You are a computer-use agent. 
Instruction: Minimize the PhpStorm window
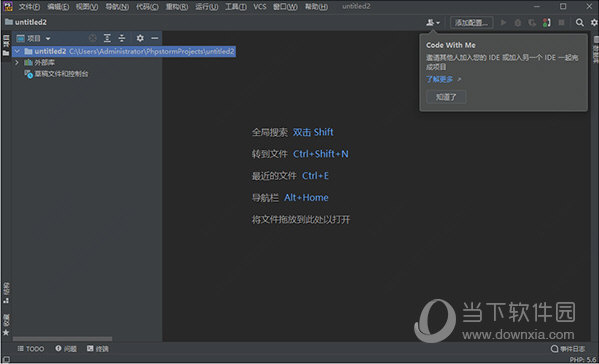537,6
